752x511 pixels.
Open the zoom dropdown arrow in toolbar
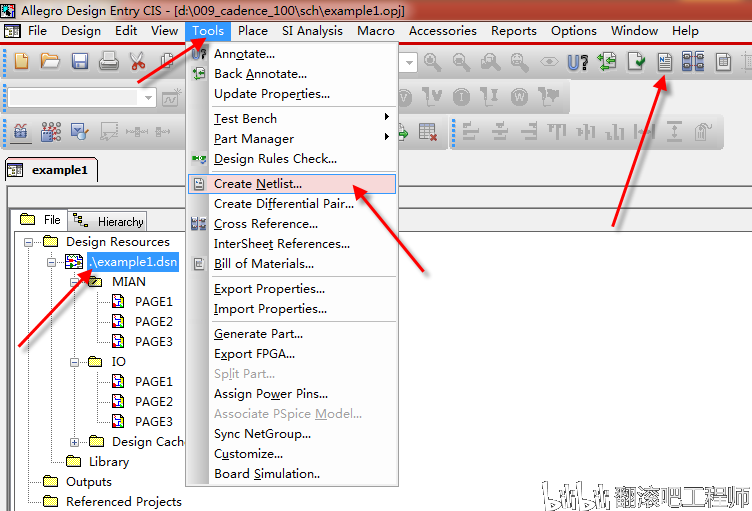click(x=409, y=62)
